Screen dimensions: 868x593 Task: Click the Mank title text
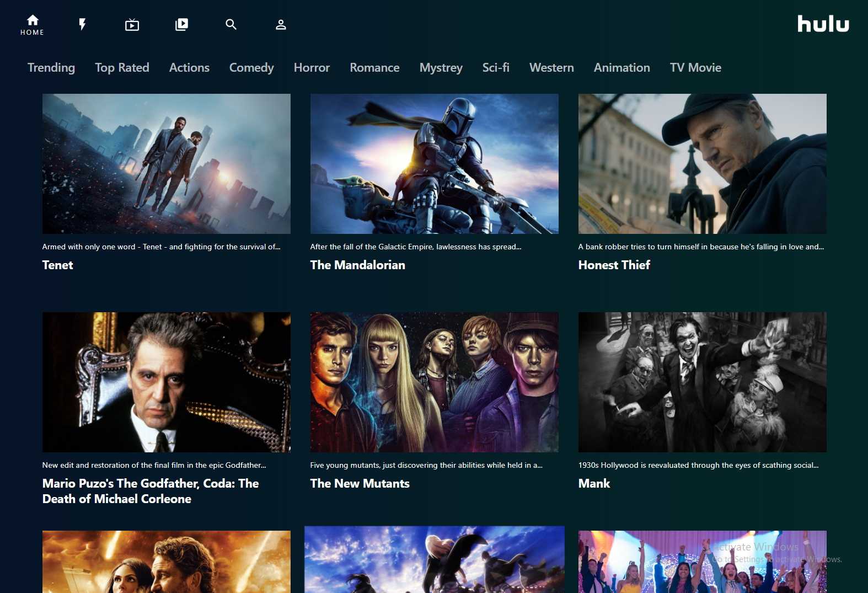pos(594,484)
